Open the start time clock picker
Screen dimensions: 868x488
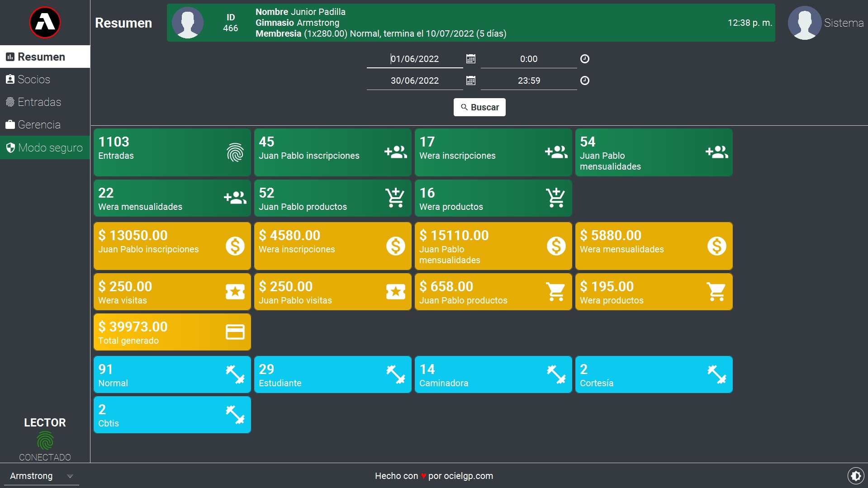584,59
